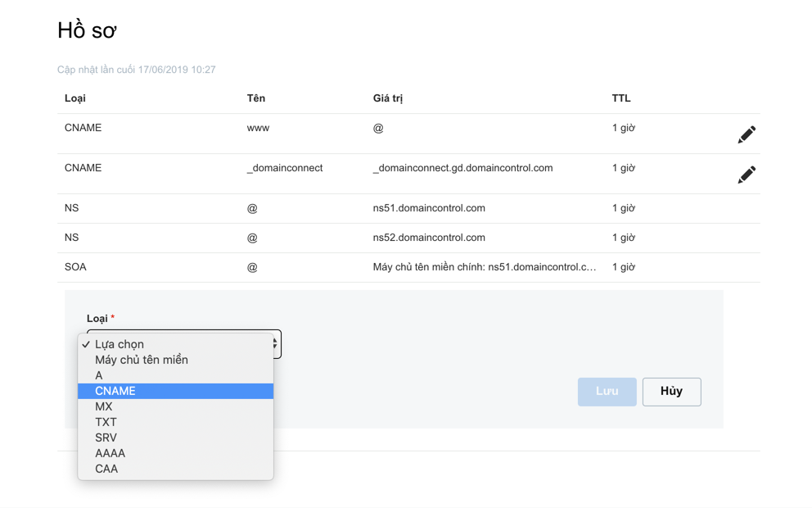Pick CAA in the type list

[x=175, y=469]
